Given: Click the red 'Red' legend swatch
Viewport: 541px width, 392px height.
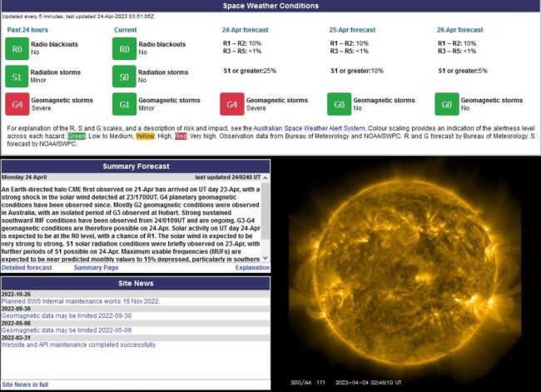Looking at the screenshot, I should click(x=181, y=136).
